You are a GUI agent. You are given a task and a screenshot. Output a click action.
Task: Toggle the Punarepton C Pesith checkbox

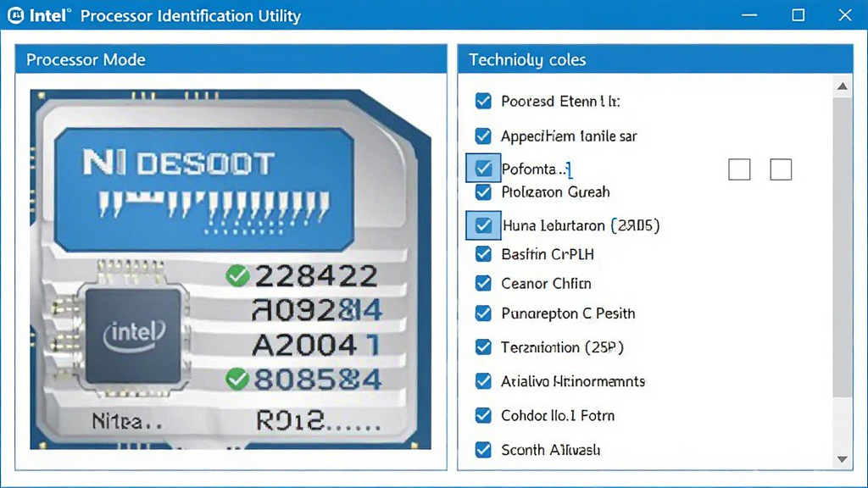point(483,313)
